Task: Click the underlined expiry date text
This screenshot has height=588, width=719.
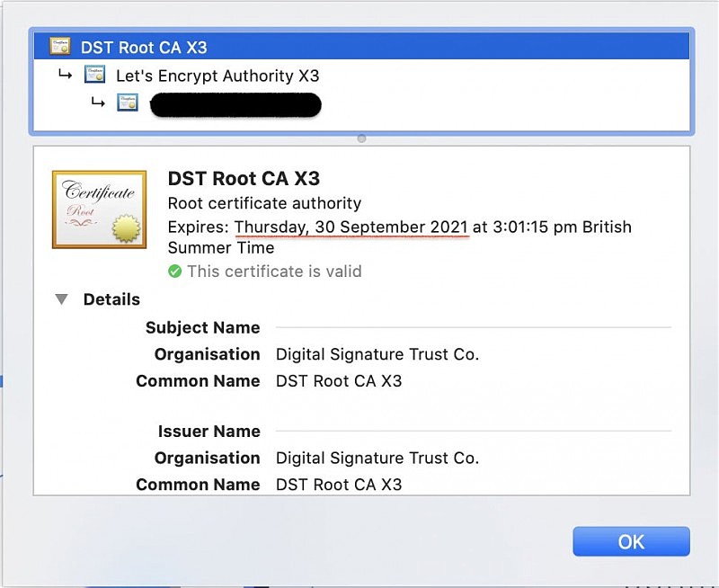Action: [351, 227]
